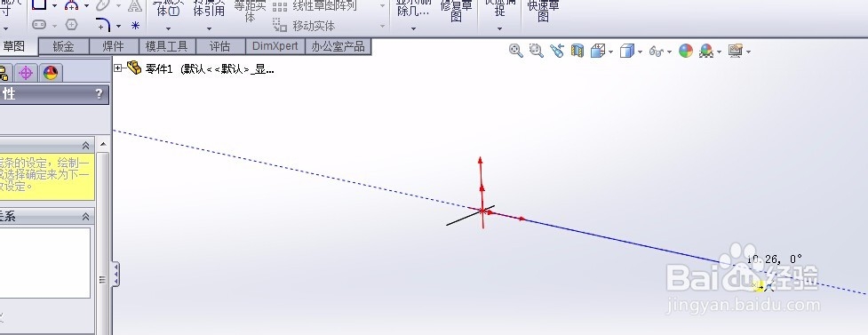Screen dimensions: 868x335
Task: Switch to the 评估 tab
Action: click(219, 46)
